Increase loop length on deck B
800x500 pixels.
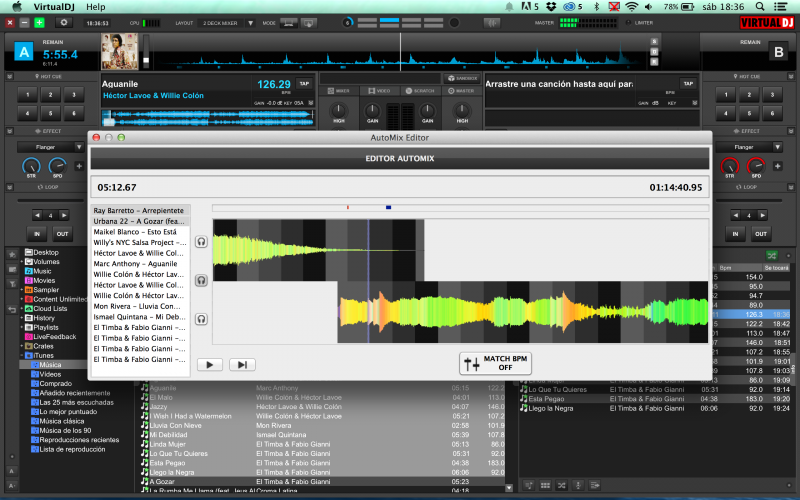(762, 215)
